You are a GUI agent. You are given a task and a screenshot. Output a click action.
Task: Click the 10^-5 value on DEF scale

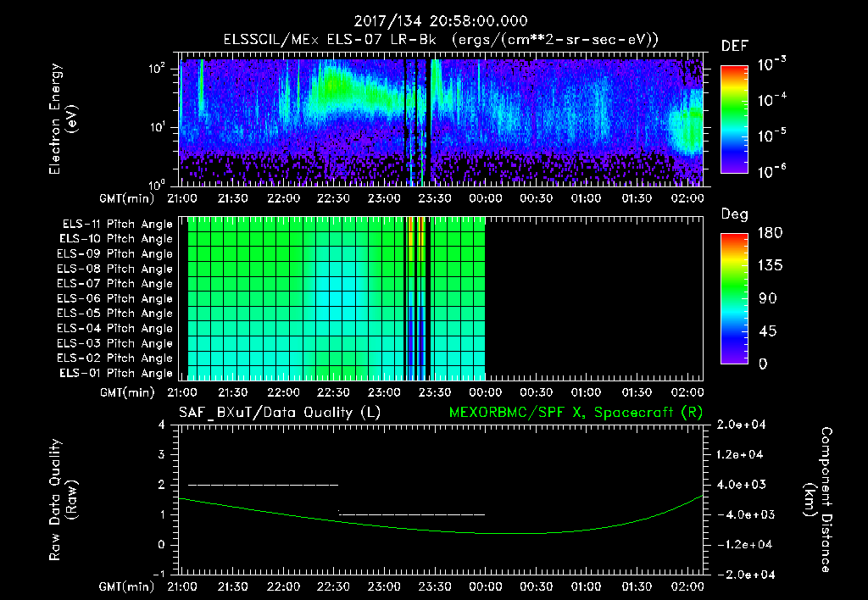[772, 136]
